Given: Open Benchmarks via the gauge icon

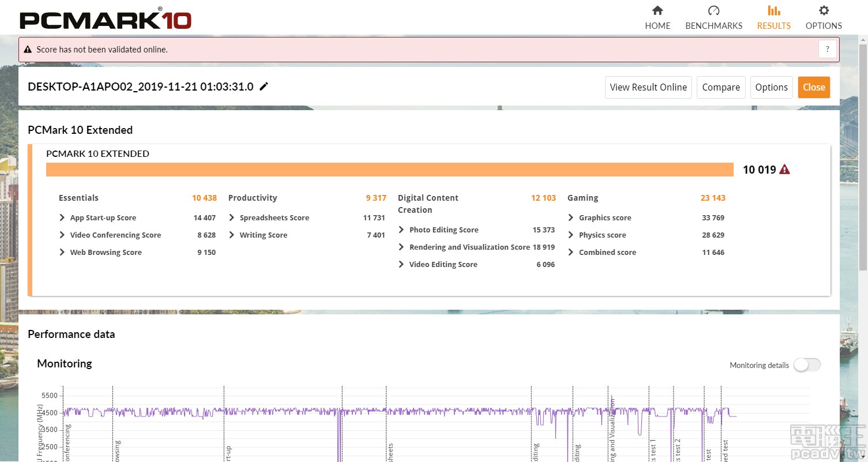Looking at the screenshot, I should (713, 11).
